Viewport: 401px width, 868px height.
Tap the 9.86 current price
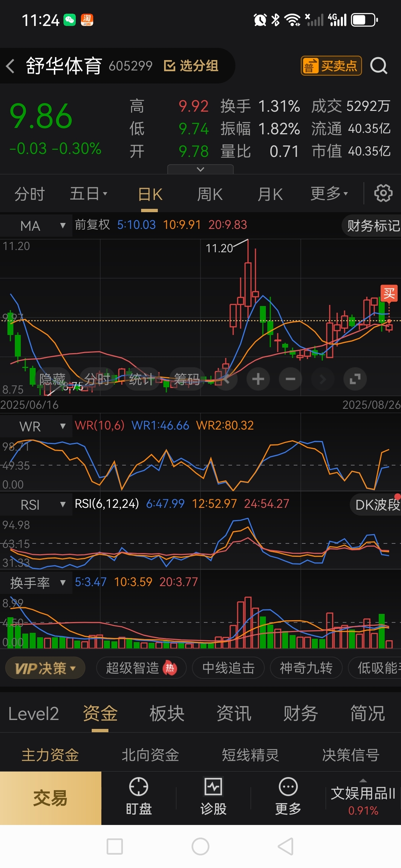tap(41, 116)
